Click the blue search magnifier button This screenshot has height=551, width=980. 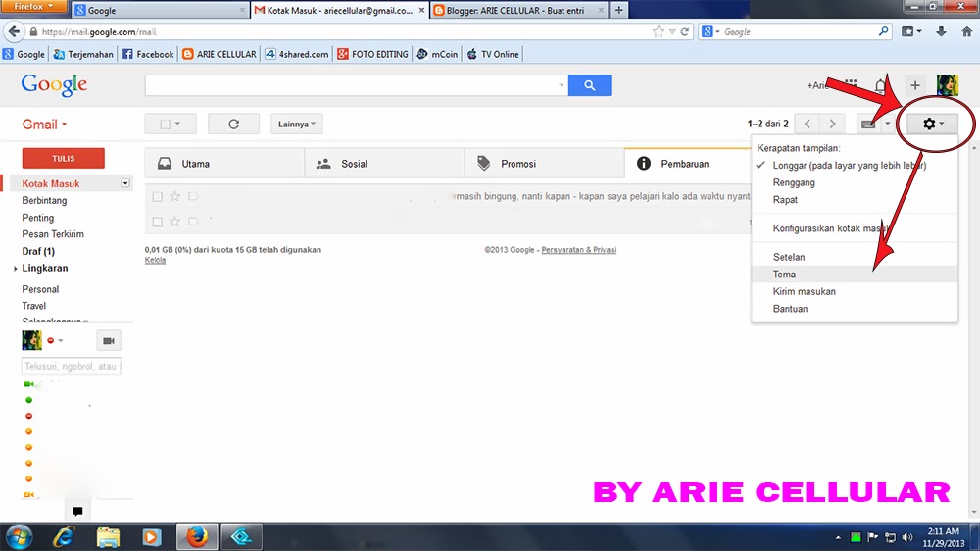[589, 85]
